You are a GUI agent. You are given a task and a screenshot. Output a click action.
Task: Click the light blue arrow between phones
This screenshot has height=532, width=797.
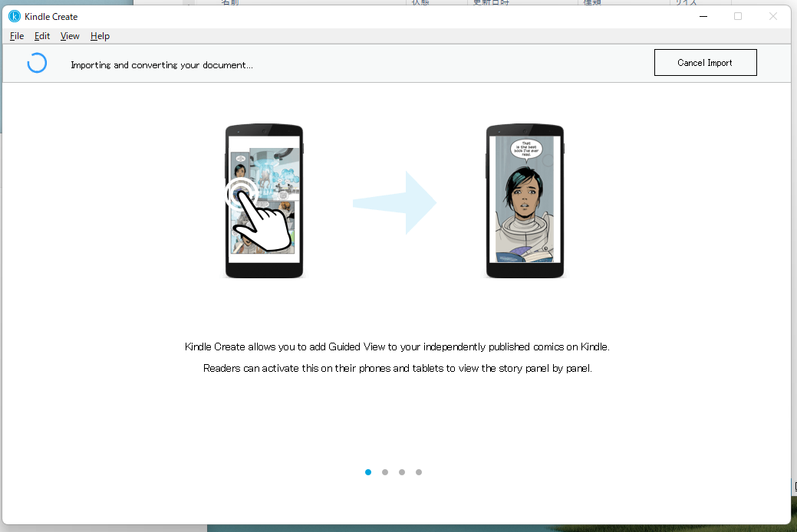[395, 202]
